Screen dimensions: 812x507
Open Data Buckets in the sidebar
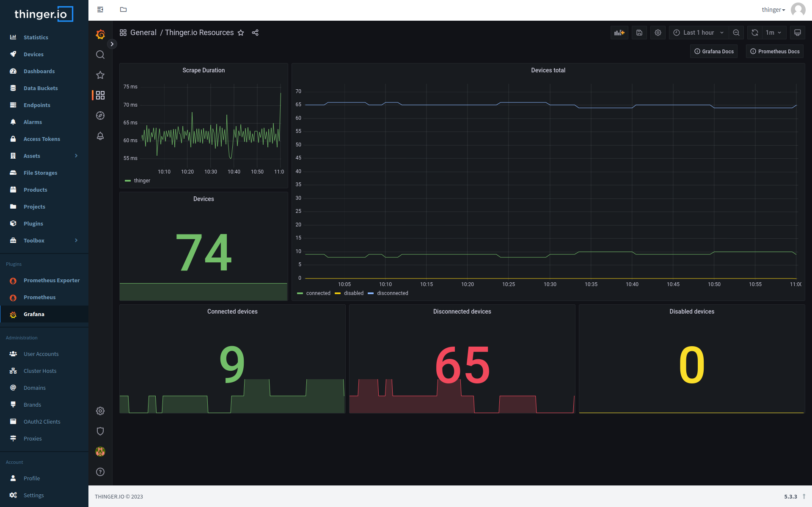pyautogui.click(x=41, y=88)
